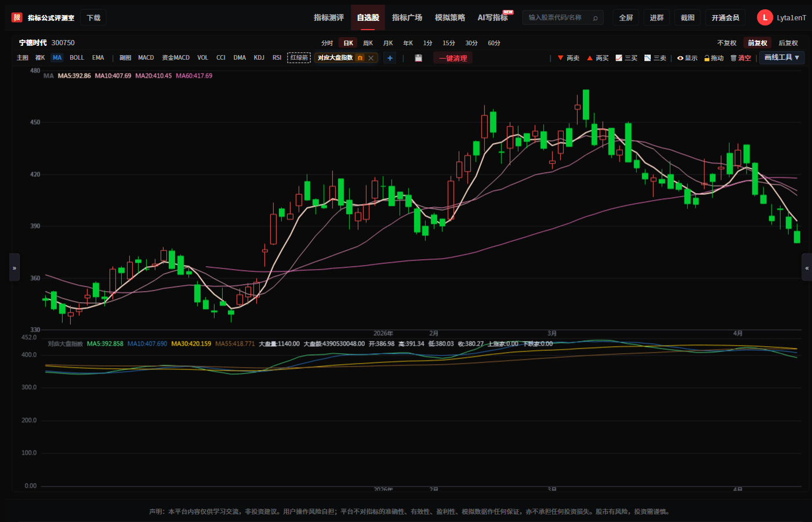
Task: Select the 1分 timeframe
Action: 428,43
